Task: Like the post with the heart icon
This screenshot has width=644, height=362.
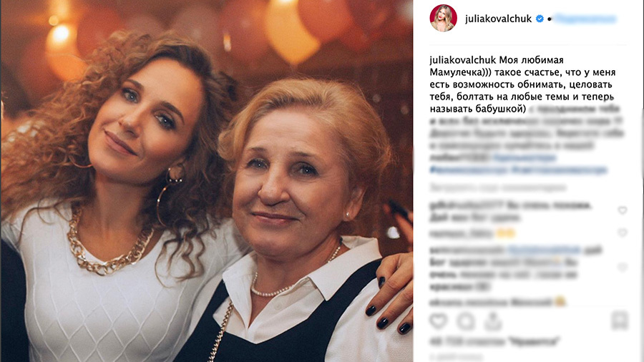Action: coord(439,321)
